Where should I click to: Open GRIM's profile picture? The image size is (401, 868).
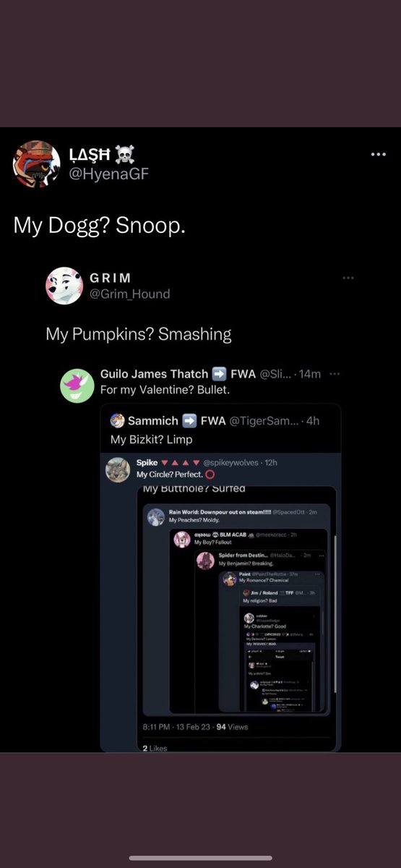click(x=64, y=286)
